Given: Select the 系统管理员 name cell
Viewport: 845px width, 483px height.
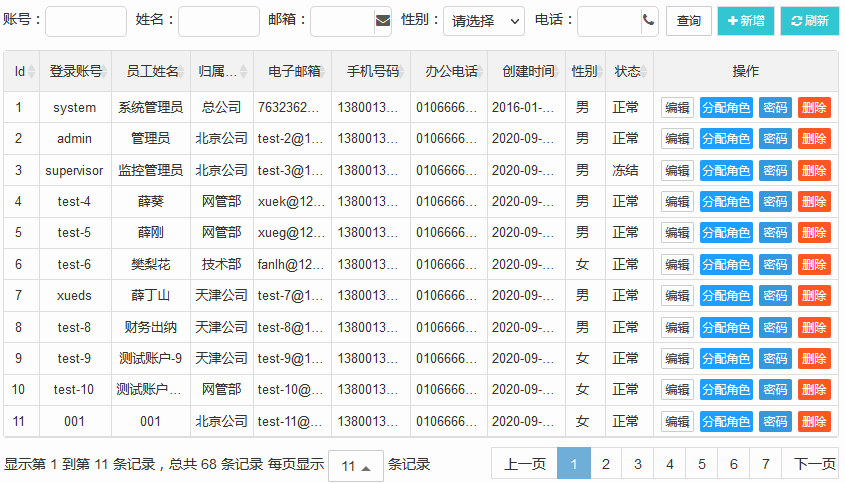Looking at the screenshot, I should tap(150, 108).
